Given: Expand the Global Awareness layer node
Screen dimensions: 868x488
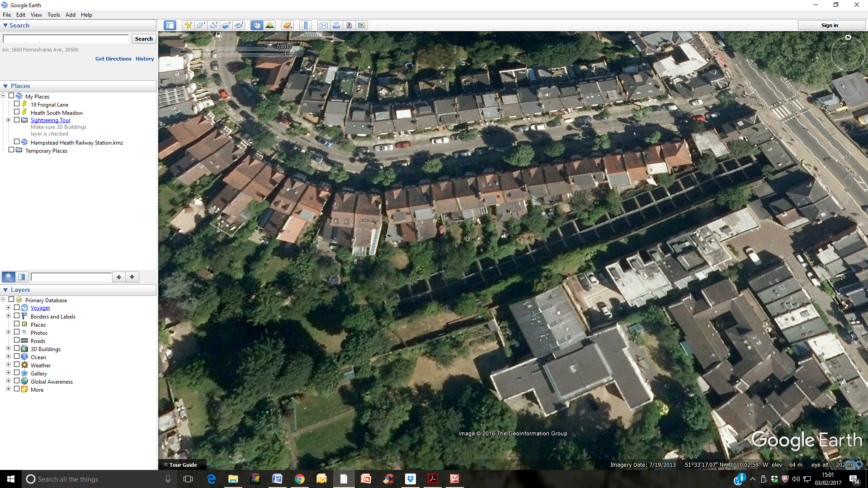Looking at the screenshot, I should tap(8, 381).
